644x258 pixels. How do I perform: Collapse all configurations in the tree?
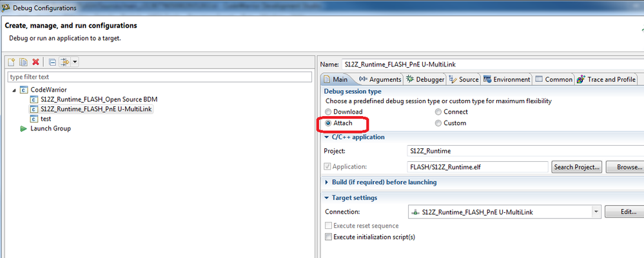(52, 62)
